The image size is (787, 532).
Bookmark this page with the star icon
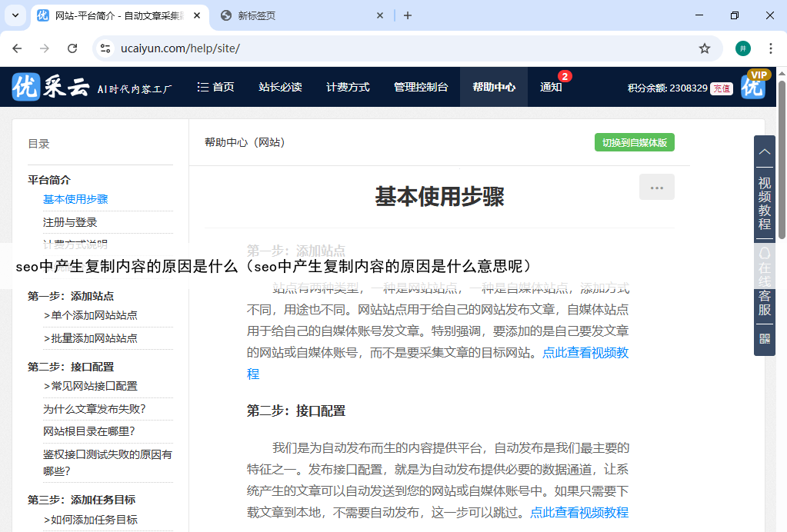tap(704, 48)
